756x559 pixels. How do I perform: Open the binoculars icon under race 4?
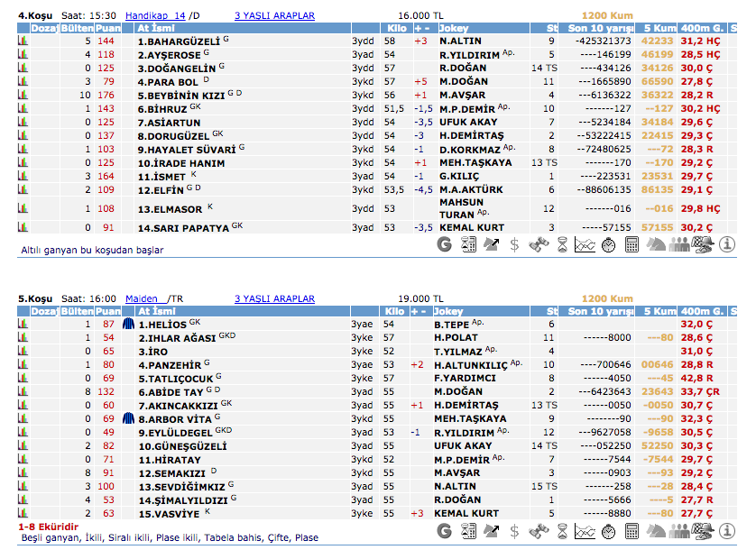point(539,244)
